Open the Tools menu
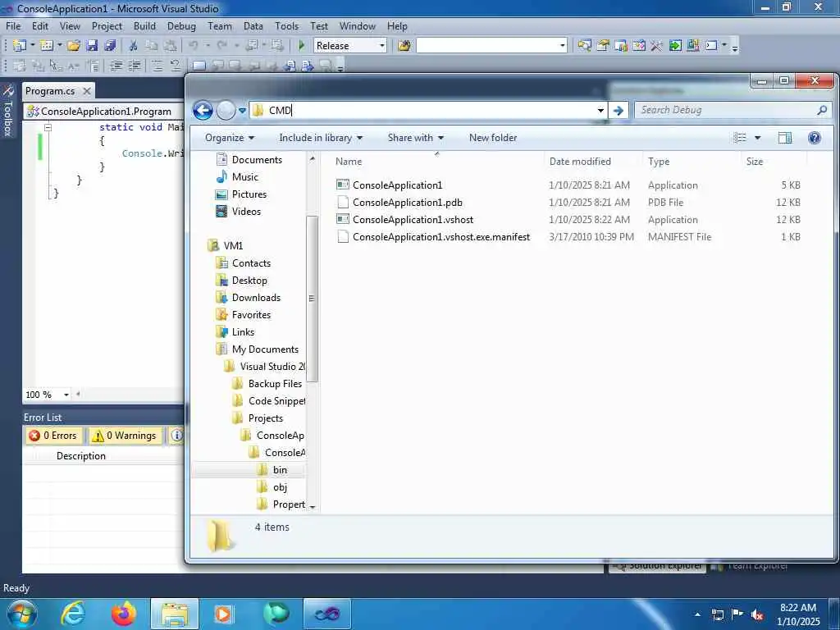This screenshot has width=840, height=630. click(286, 25)
